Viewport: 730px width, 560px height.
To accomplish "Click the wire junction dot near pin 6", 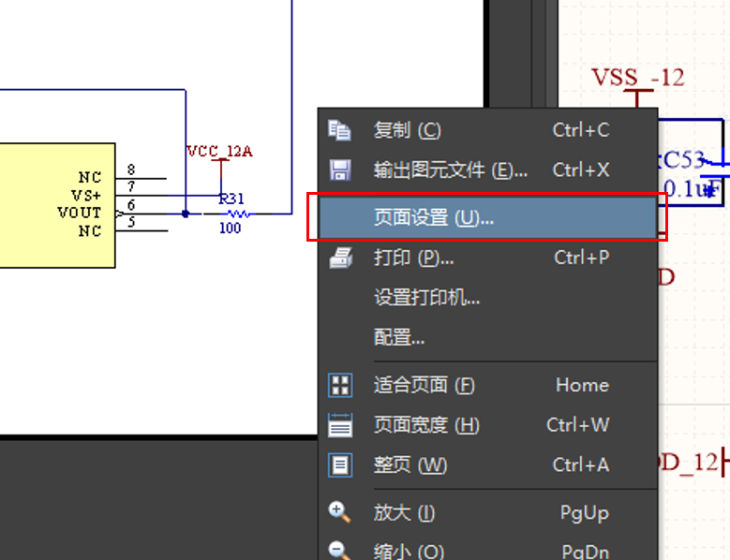I will pyautogui.click(x=186, y=214).
